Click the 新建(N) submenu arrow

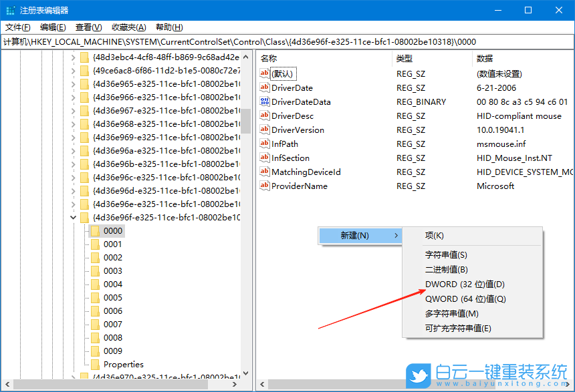pyautogui.click(x=397, y=235)
